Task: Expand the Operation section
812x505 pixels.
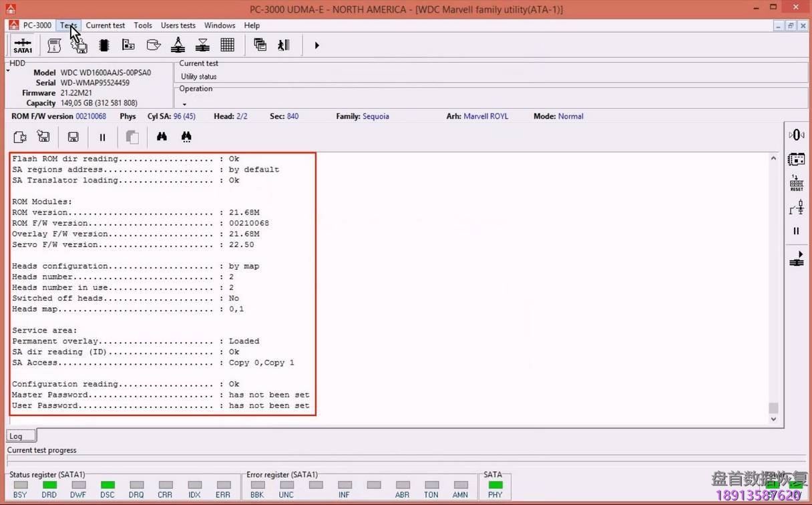Action: point(185,104)
